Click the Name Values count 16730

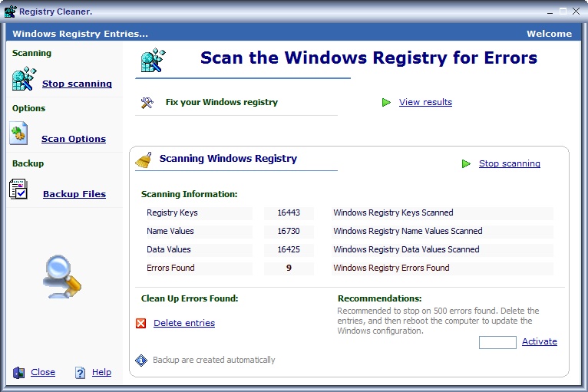[289, 231]
